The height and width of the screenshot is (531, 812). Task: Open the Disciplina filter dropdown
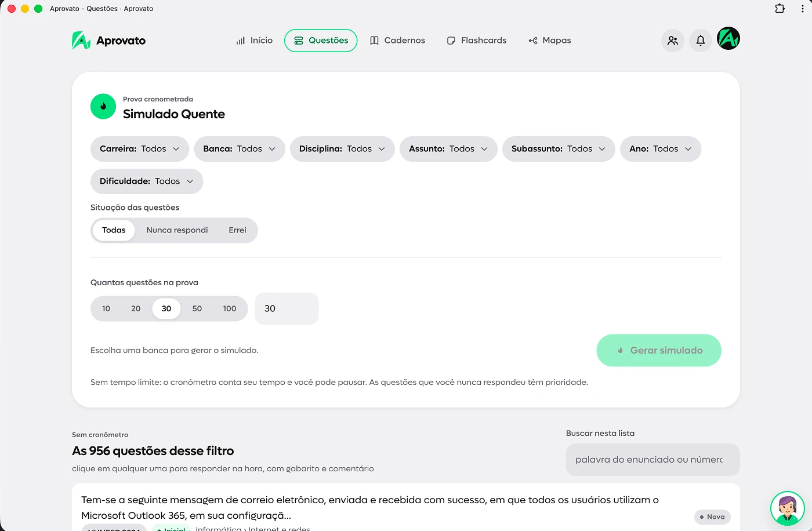click(x=342, y=149)
